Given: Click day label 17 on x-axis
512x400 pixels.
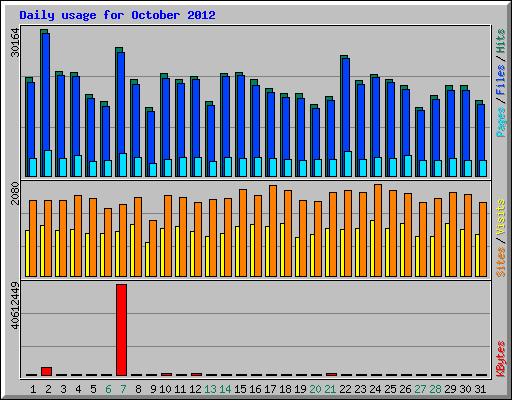Looking at the screenshot, I should point(270,389).
